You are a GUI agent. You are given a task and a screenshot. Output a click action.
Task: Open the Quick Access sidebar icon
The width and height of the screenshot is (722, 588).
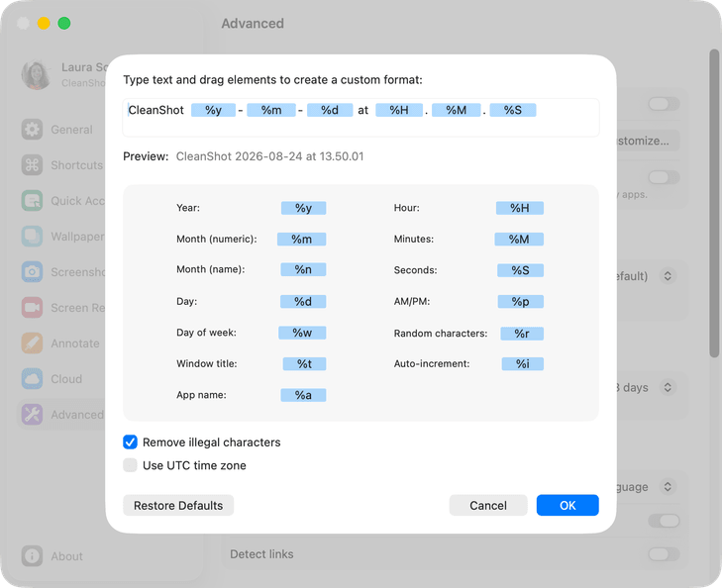(x=32, y=201)
